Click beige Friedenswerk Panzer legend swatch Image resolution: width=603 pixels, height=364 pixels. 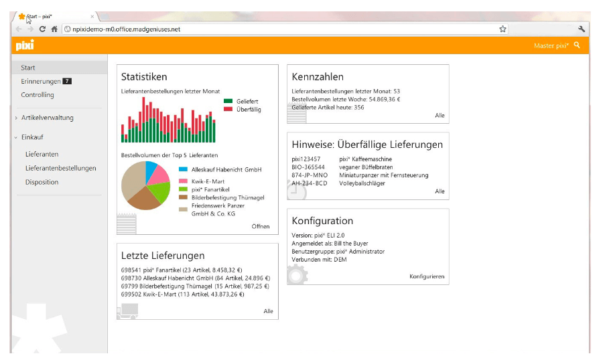click(183, 209)
